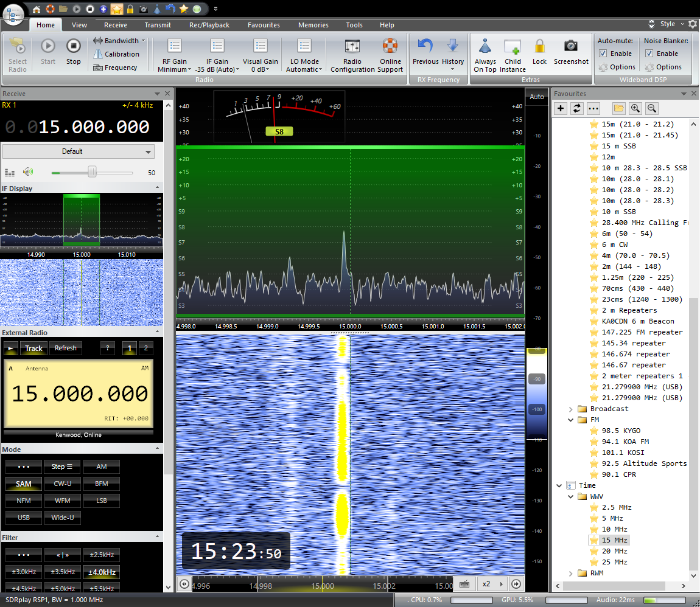Viewport: 700px width, 607px height.
Task: Toggle the Always On Top icon
Action: [485, 46]
